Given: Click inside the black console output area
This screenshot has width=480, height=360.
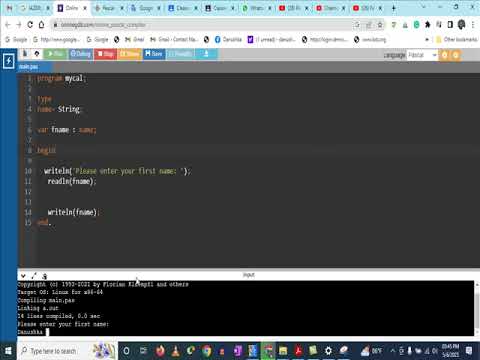Looking at the screenshot, I should tap(245, 308).
